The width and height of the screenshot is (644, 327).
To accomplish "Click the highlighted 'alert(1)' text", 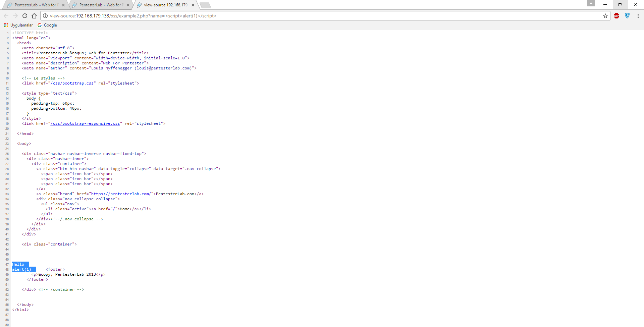I will [x=21, y=269].
